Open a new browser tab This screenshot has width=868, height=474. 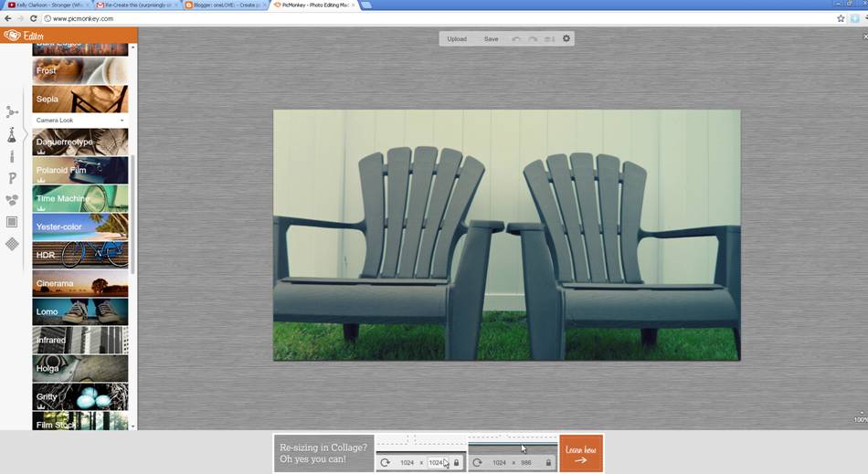[x=366, y=5]
